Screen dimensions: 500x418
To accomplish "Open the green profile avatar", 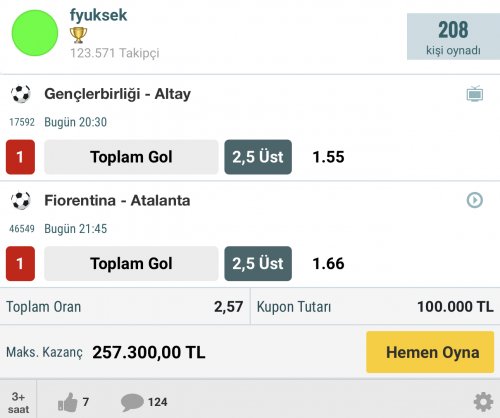I will point(35,33).
